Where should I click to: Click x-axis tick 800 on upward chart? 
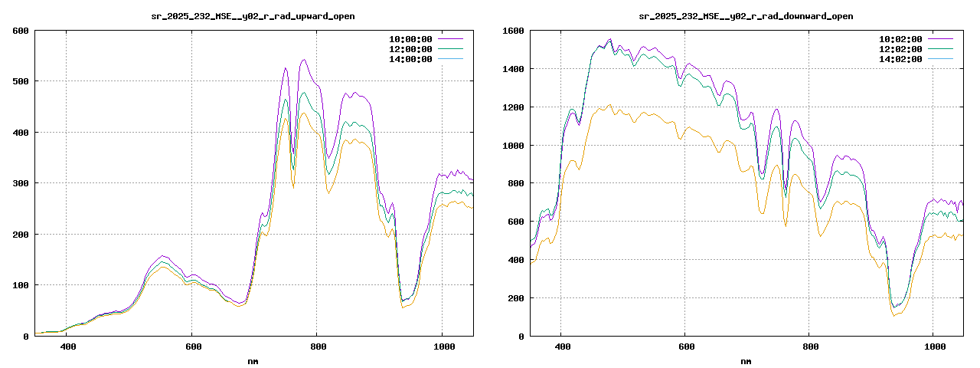click(x=317, y=347)
